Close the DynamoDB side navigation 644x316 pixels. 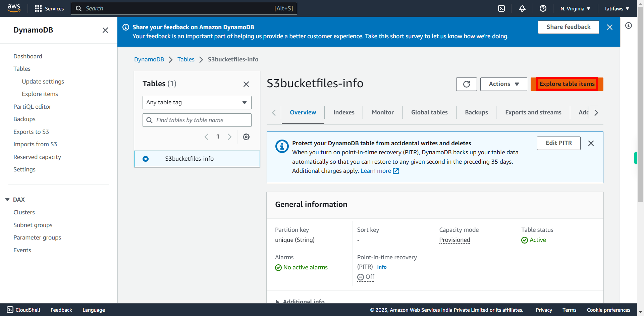105,30
